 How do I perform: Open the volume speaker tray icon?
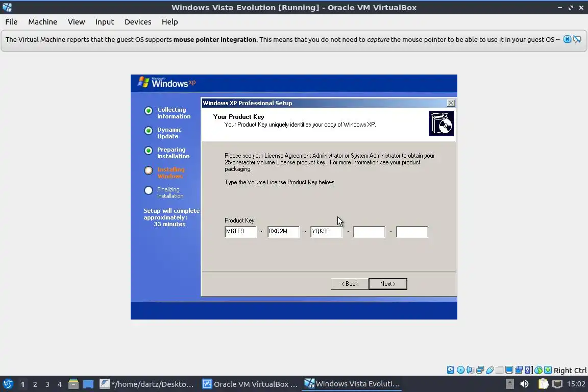[x=524, y=384]
